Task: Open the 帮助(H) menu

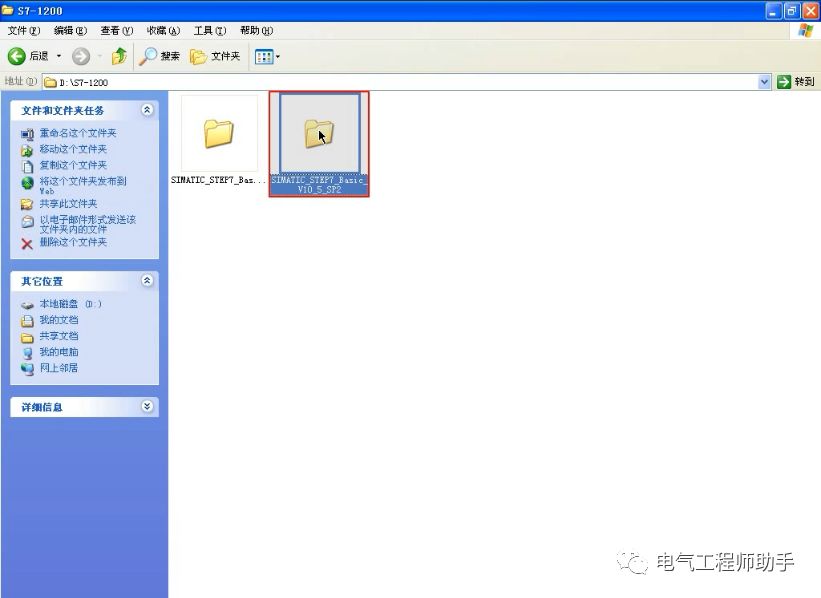Action: point(257,31)
